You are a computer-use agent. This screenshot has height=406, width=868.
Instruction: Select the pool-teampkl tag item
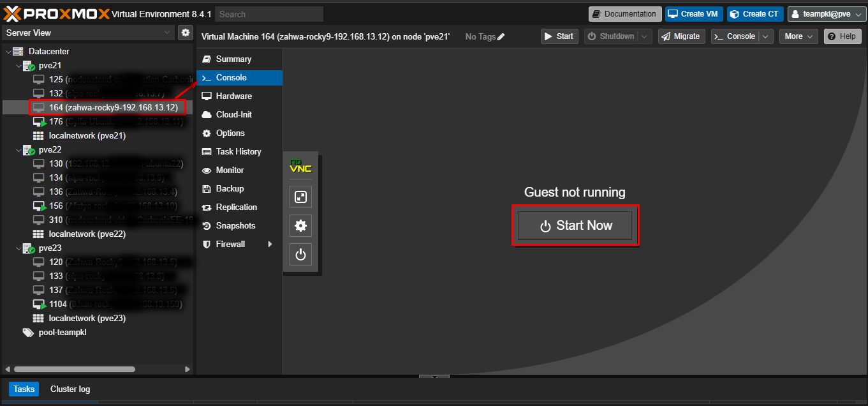[62, 333]
